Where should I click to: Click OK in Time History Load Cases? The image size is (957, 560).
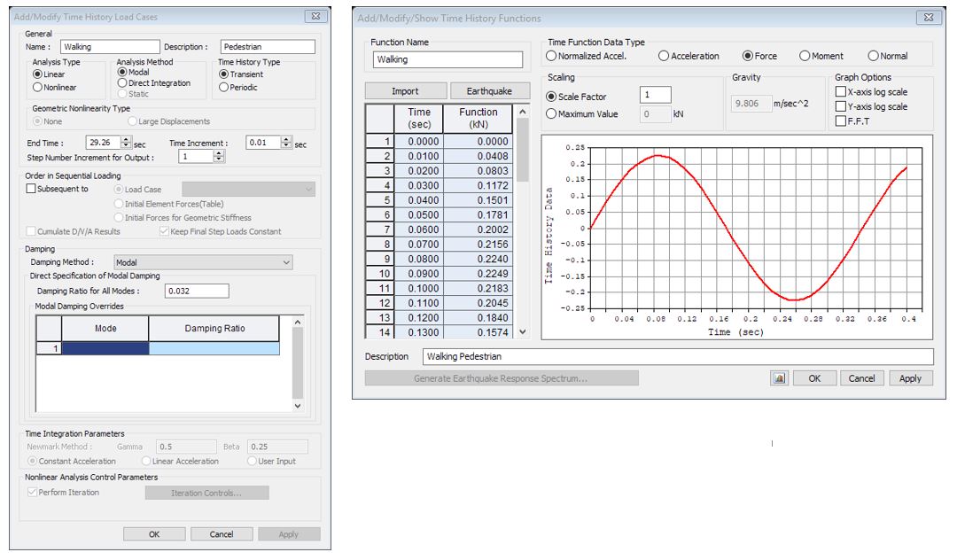(x=154, y=533)
